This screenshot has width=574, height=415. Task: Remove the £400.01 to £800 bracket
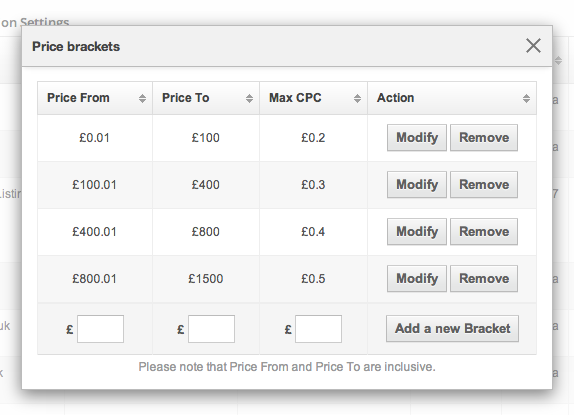pos(484,232)
